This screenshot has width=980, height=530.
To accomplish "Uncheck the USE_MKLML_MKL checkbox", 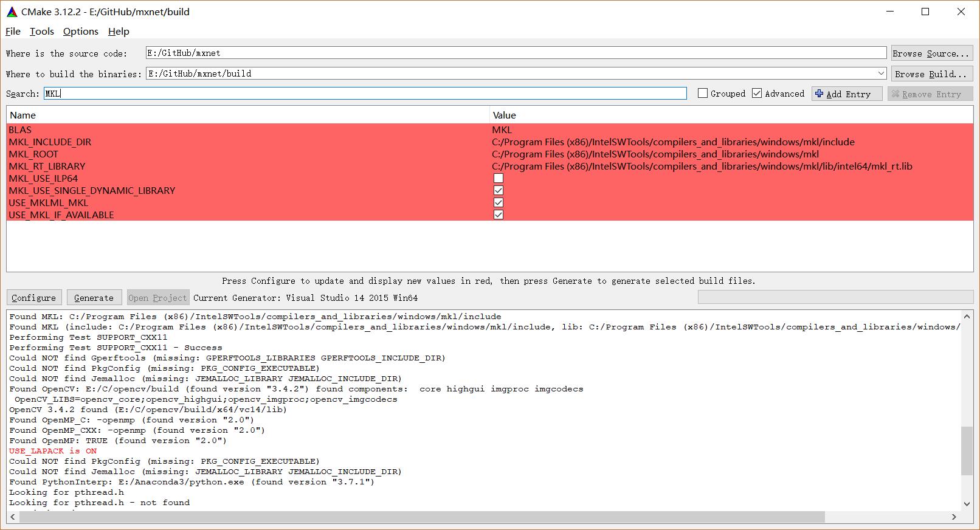I will pyautogui.click(x=499, y=202).
